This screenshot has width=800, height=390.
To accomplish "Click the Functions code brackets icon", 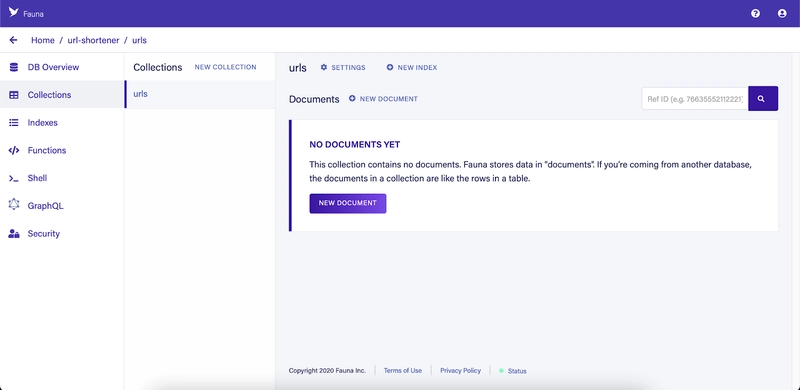I will pos(14,150).
